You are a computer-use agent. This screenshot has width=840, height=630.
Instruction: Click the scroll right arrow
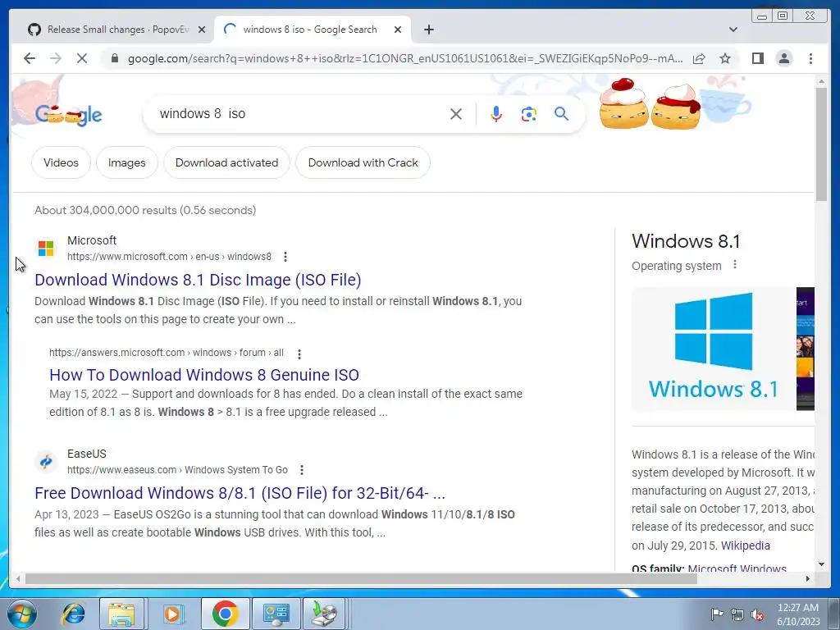[808, 578]
